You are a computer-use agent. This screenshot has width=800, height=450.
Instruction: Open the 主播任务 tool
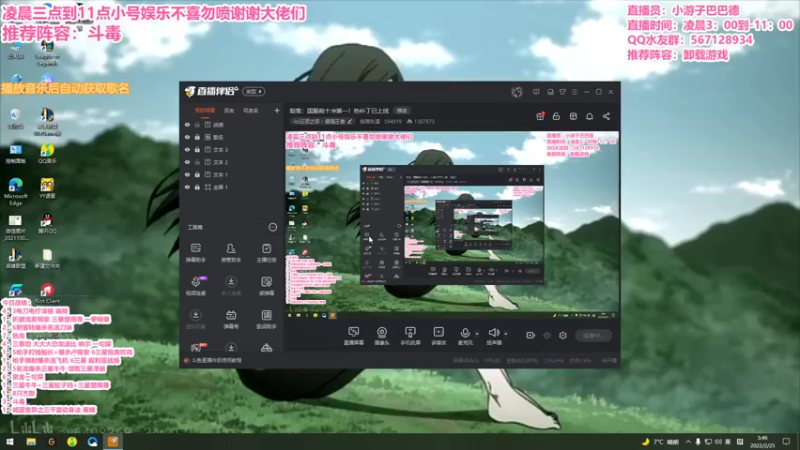click(x=266, y=253)
